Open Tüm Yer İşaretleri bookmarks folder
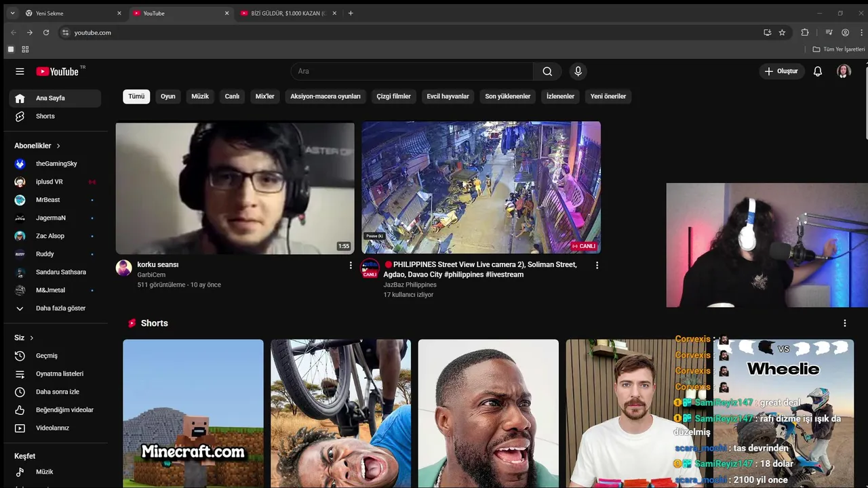868x488 pixels. coord(839,49)
